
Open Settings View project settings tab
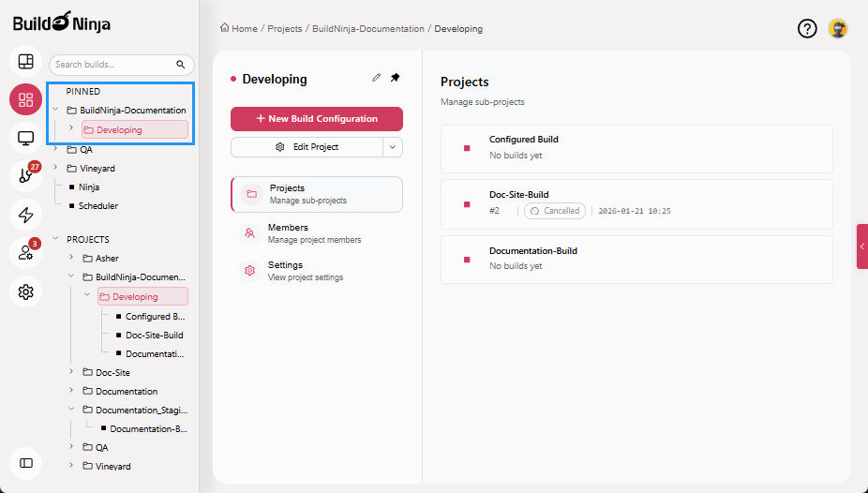pos(317,271)
